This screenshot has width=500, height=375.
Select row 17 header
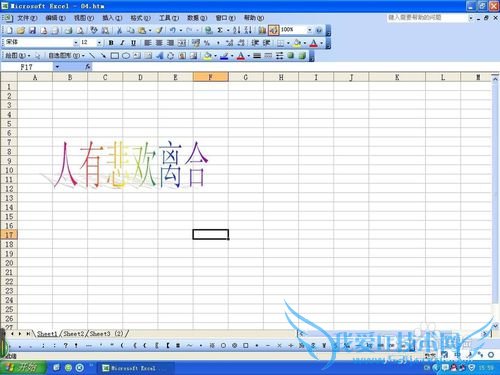9,235
